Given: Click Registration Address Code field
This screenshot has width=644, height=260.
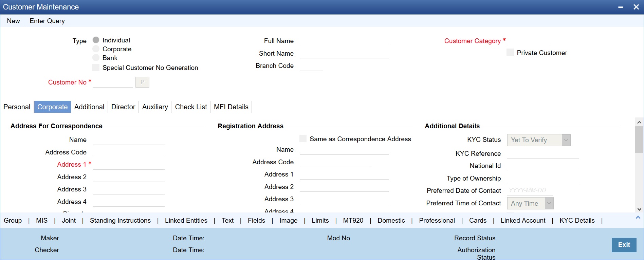Looking at the screenshot, I should coord(335,162).
